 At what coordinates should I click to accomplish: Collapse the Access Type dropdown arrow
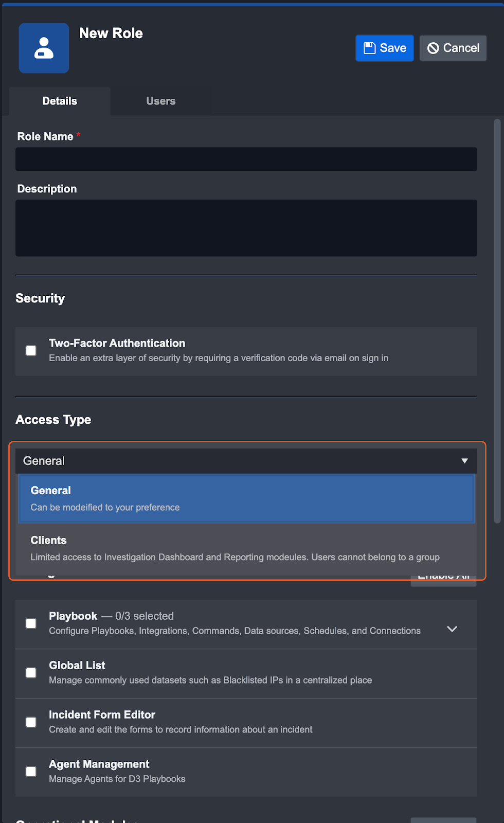(464, 461)
